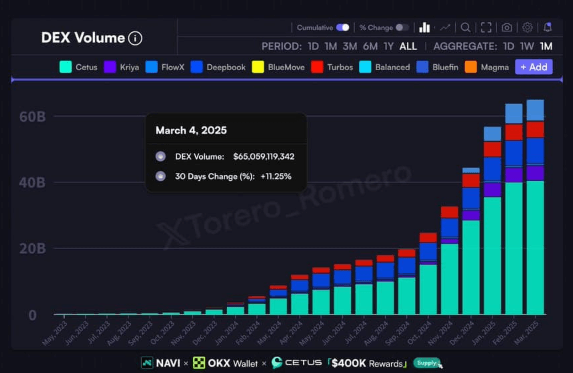Image resolution: width=573 pixels, height=373 pixels.
Task: Click the Deepbook legend label
Action: click(226, 67)
